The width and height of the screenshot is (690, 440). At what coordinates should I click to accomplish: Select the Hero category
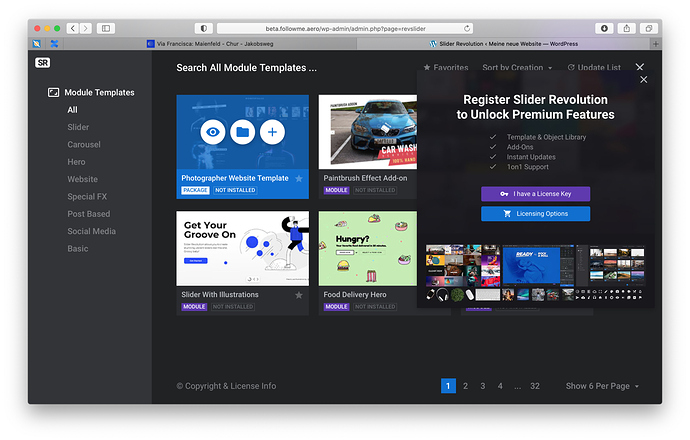(x=76, y=162)
